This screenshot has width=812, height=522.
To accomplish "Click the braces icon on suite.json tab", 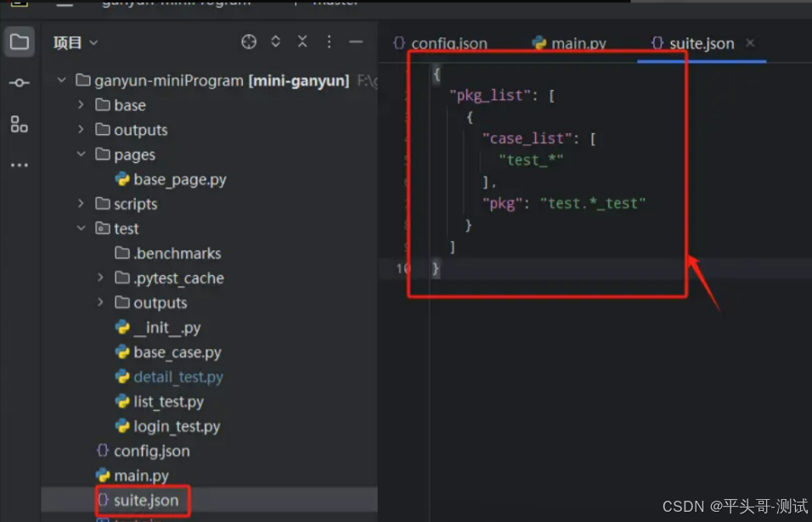I will tap(657, 43).
